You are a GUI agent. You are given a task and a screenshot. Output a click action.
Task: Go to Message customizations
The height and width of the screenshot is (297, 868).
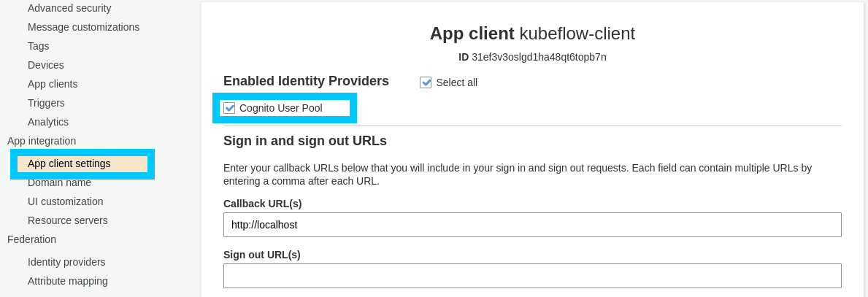(x=83, y=27)
